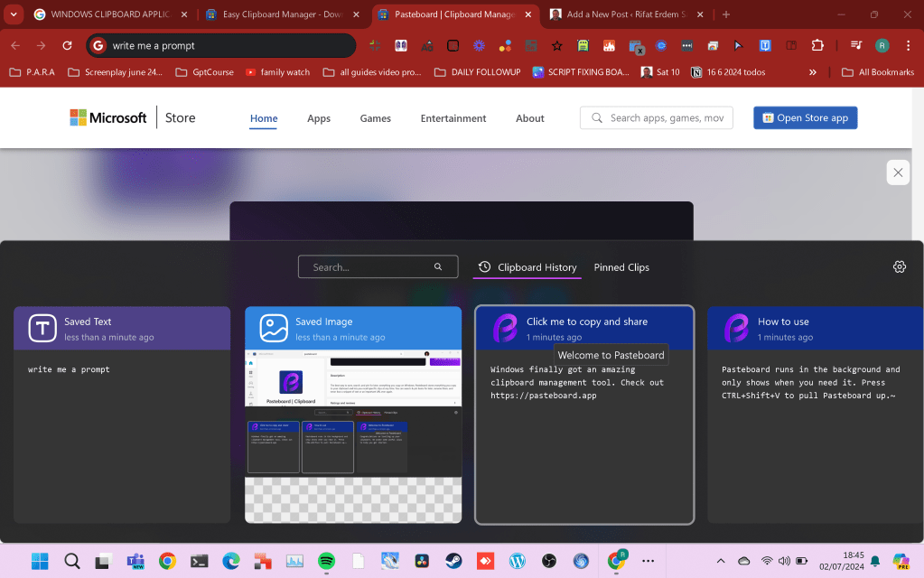
Task: Open the DAILY FOLLOWUP bookmark folder
Action: 477,72
